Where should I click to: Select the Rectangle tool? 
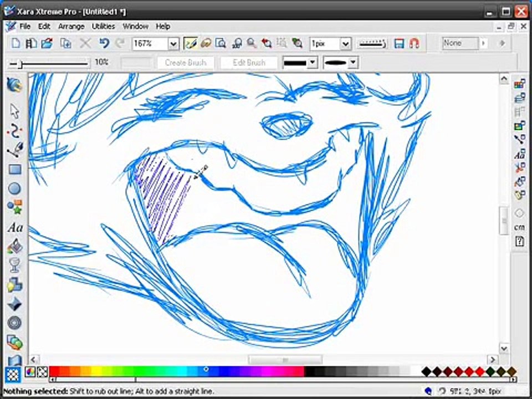pos(14,170)
